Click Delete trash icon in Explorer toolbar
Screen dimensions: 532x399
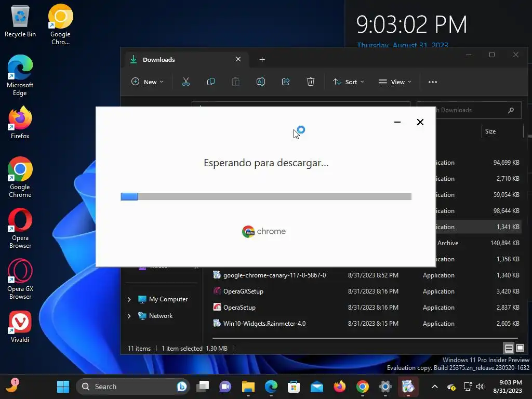[x=311, y=82]
